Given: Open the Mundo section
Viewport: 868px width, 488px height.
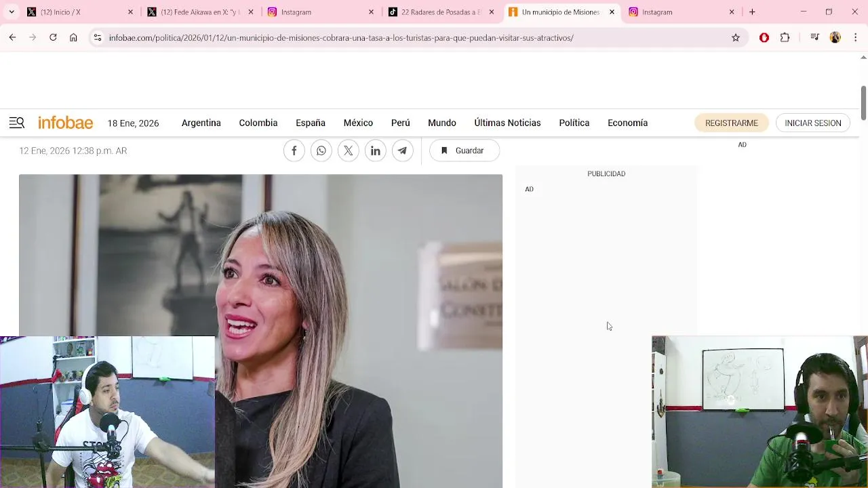Looking at the screenshot, I should (x=442, y=123).
